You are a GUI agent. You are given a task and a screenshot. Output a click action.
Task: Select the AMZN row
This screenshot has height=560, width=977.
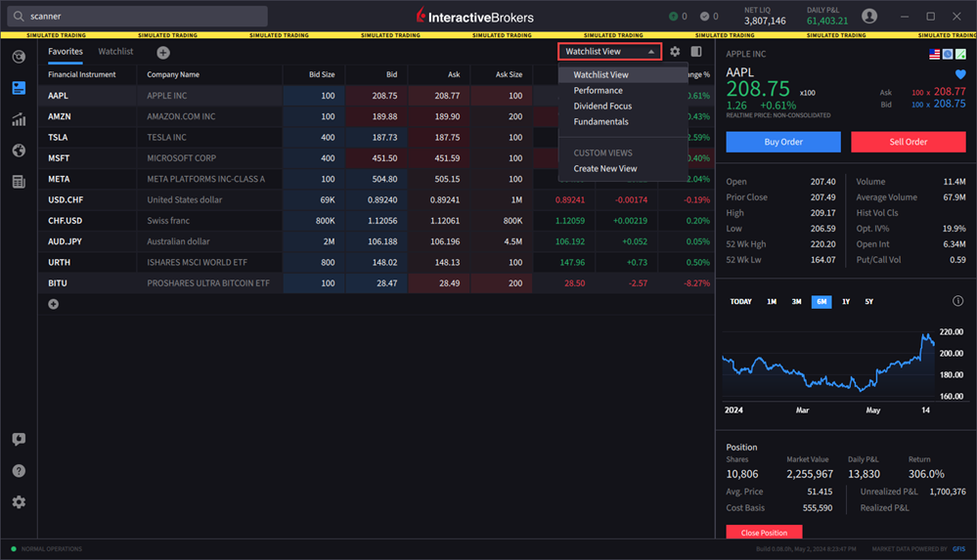tap(377, 116)
